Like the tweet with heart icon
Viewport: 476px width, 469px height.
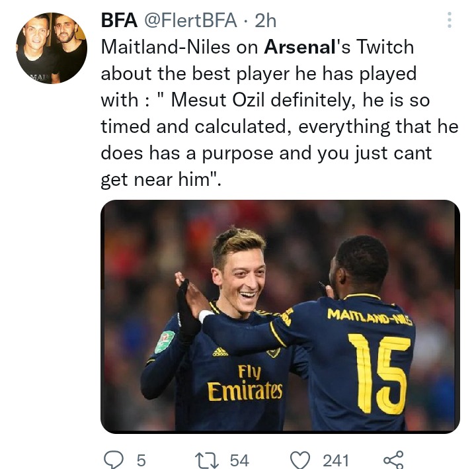coord(300,460)
